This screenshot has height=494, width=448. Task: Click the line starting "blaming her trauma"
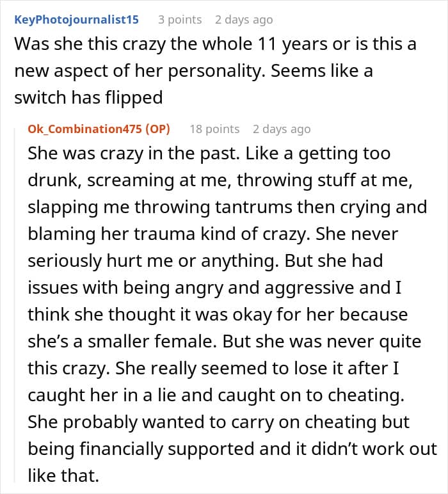coord(213,234)
